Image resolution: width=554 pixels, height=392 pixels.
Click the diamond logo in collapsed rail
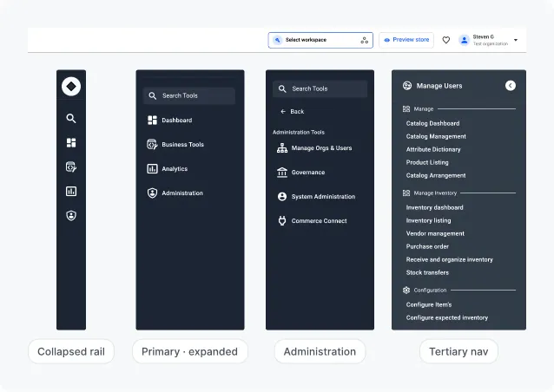[71, 86]
